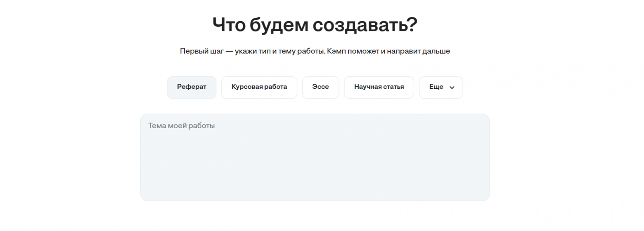Click the word Кэмп in the subtitle
644x231 pixels.
click(336, 52)
